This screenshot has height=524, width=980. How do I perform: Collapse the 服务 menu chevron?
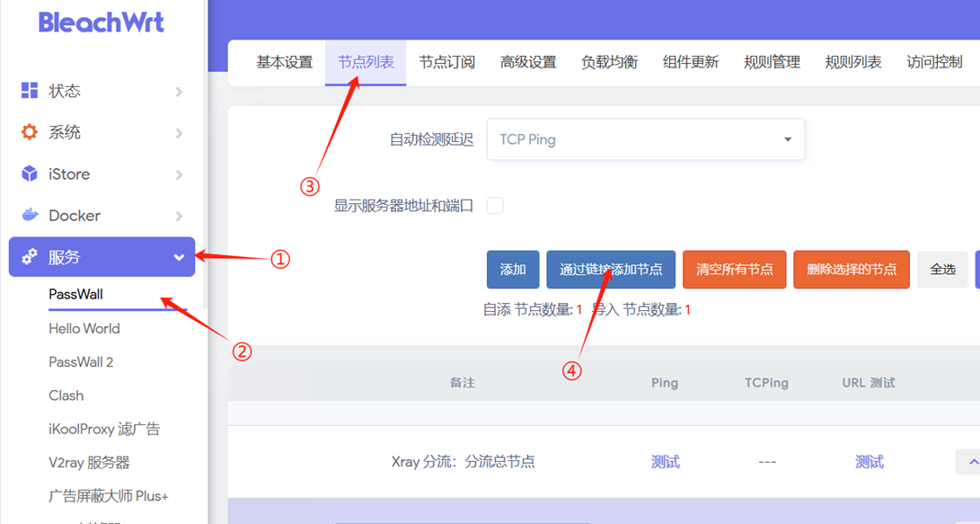(x=179, y=258)
